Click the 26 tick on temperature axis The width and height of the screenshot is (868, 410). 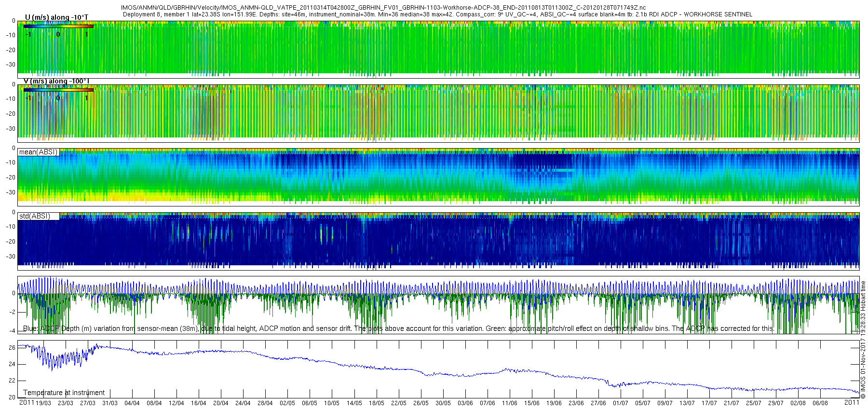pyautogui.click(x=12, y=347)
